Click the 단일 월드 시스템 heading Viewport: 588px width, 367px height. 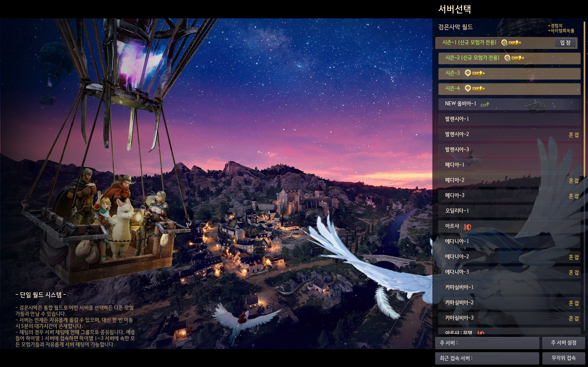[41, 295]
